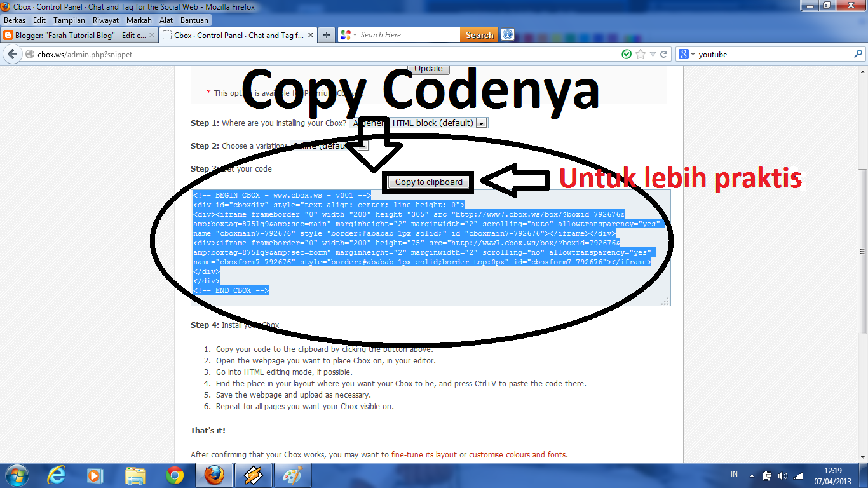Image resolution: width=868 pixels, height=488 pixels.
Task: Click inside the Cbox code textarea
Action: [431, 248]
